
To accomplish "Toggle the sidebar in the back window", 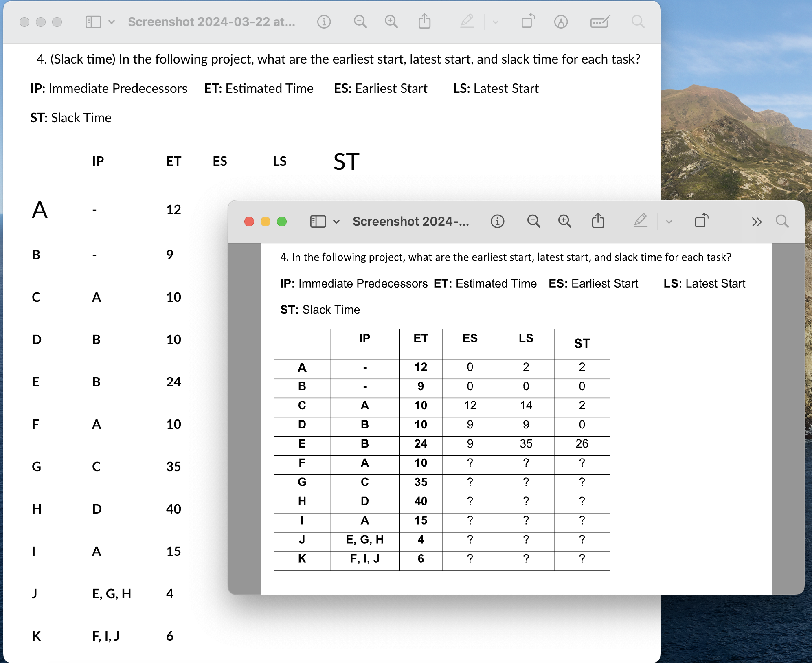I will pos(94,22).
